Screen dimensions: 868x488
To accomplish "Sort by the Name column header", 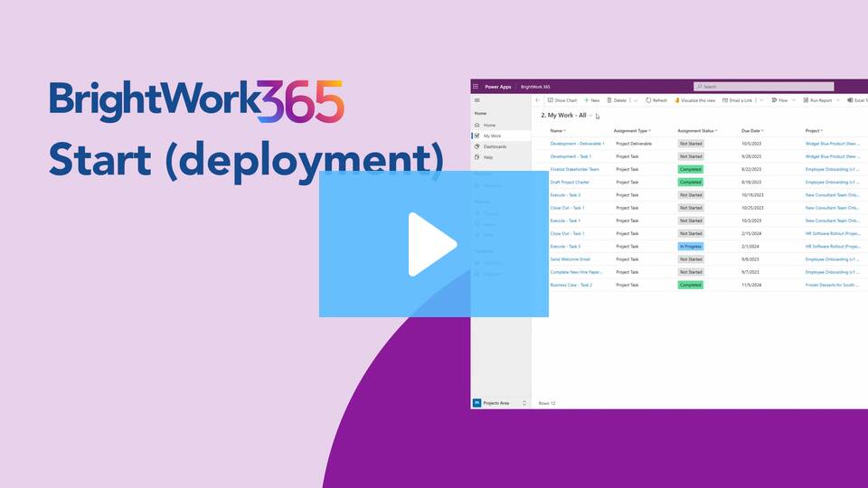I will coord(558,130).
